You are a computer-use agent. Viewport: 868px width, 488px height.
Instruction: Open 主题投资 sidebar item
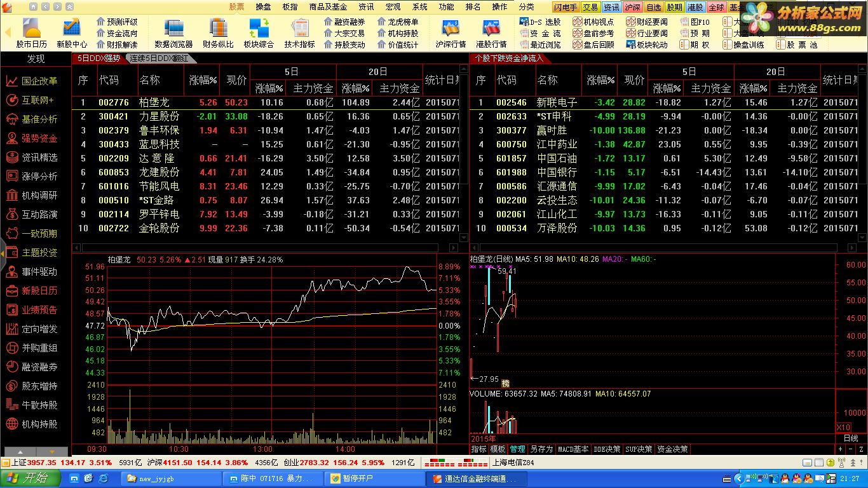33,252
